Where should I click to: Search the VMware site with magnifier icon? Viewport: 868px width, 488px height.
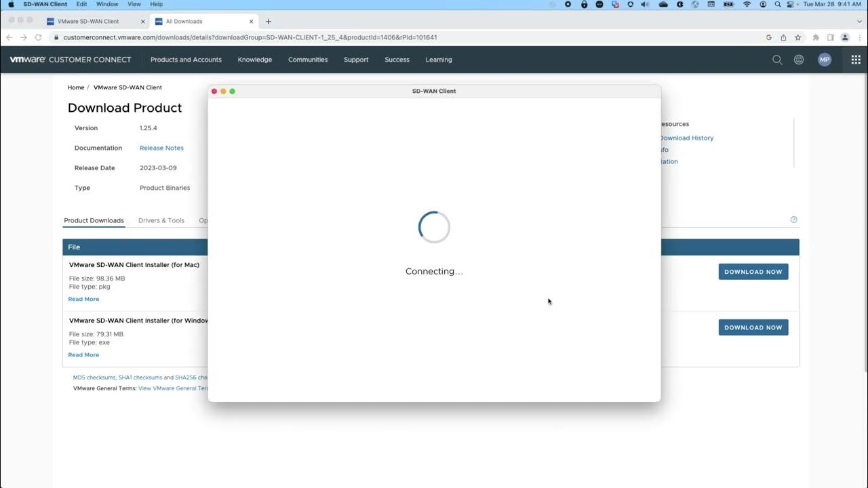(777, 60)
